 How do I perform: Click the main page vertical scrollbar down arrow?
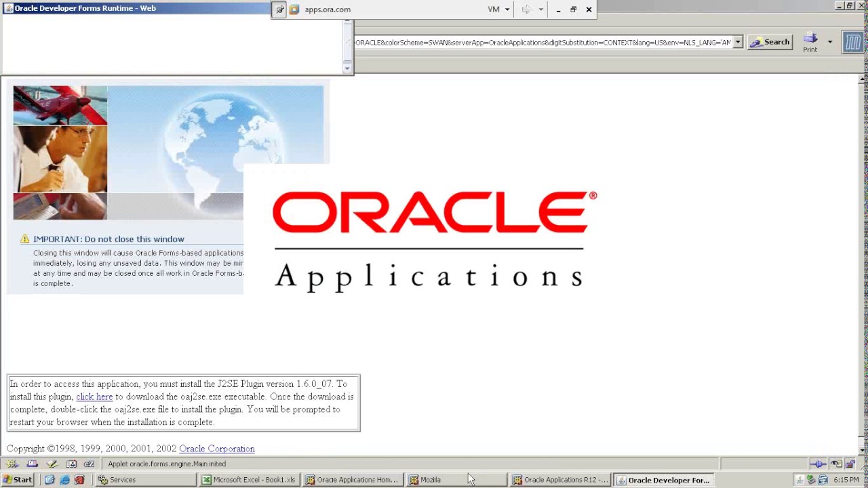[863, 450]
